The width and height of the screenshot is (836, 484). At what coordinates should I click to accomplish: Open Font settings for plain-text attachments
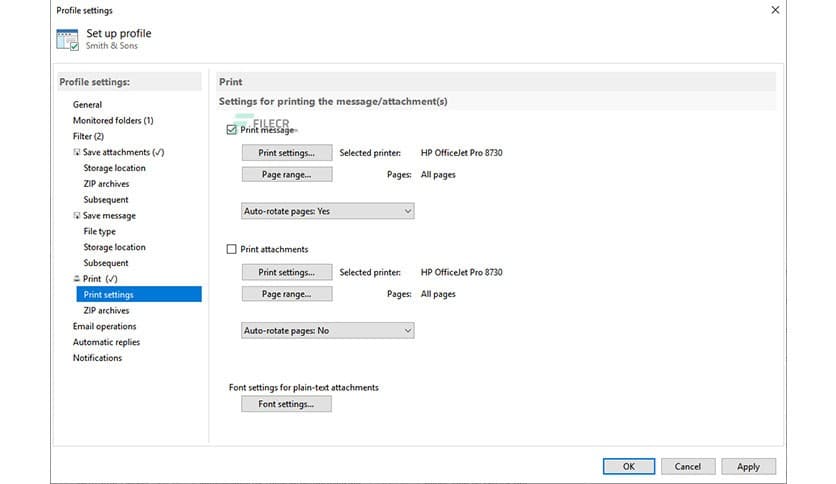click(286, 404)
